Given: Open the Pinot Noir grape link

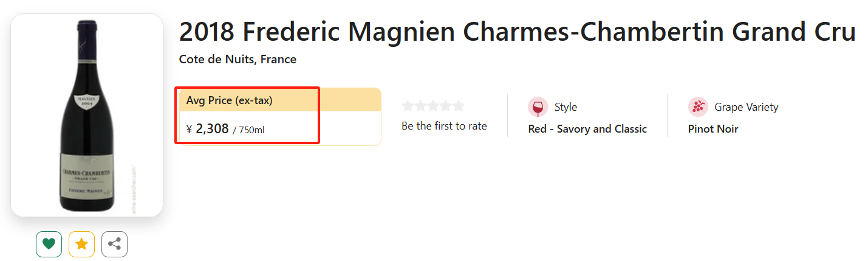Looking at the screenshot, I should click(713, 129).
